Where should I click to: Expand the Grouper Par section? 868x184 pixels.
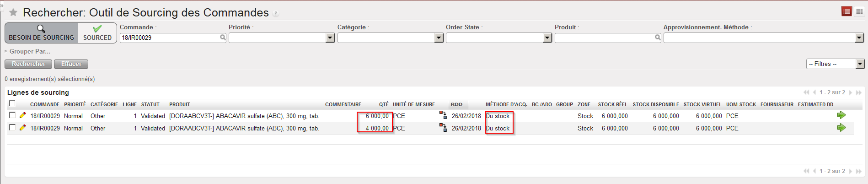point(27,51)
